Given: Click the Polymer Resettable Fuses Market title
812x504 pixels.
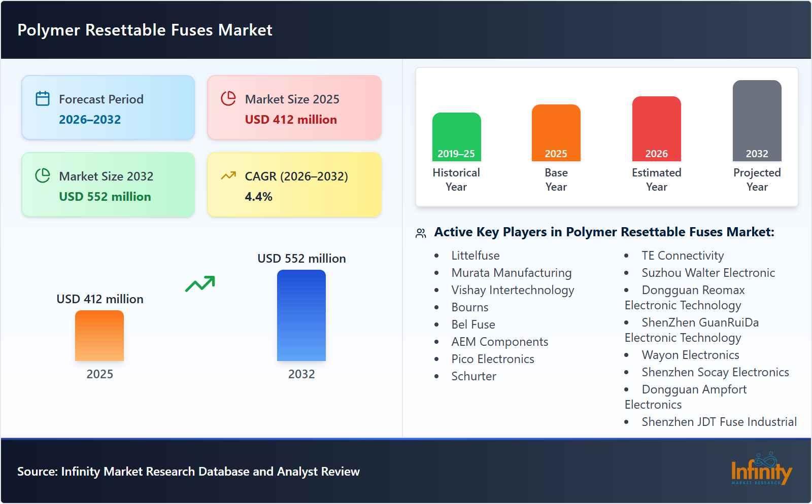Looking at the screenshot, I should coord(145,30).
